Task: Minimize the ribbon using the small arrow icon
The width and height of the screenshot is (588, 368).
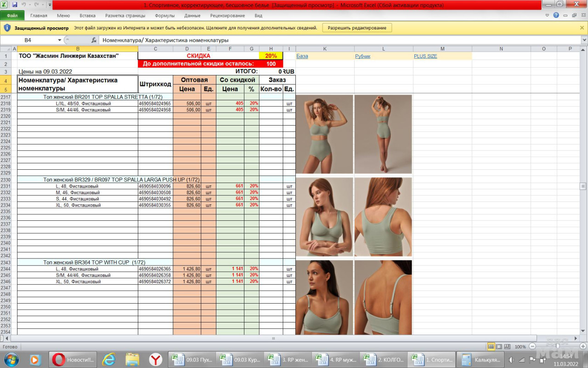Action: click(x=547, y=15)
